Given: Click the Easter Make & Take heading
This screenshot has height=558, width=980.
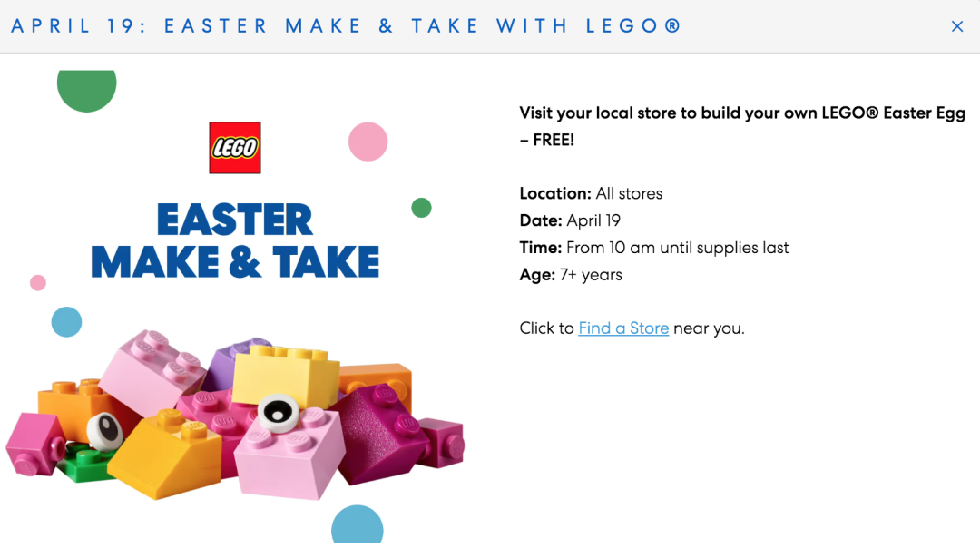Looking at the screenshot, I should tap(235, 240).
